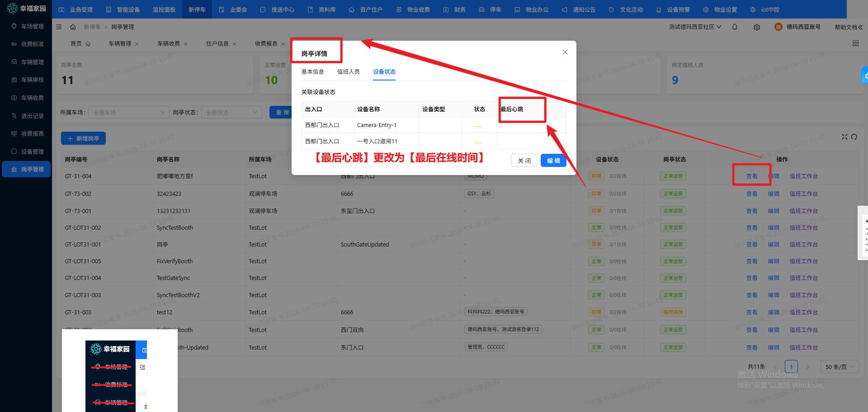Expand the 所属车场 dropdown

click(128, 113)
